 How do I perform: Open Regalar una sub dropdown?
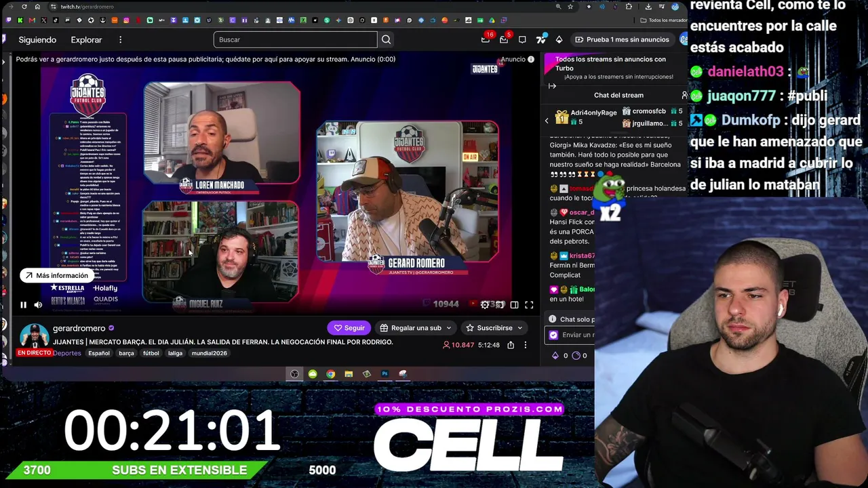click(416, 328)
